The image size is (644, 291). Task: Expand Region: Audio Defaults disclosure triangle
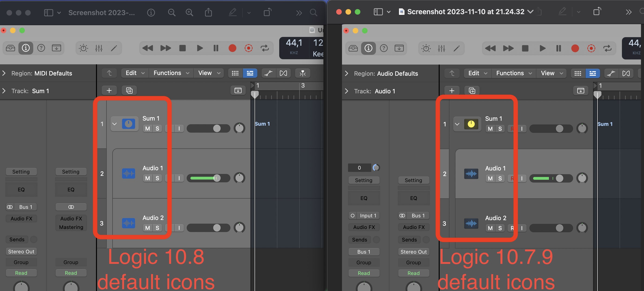[346, 73]
